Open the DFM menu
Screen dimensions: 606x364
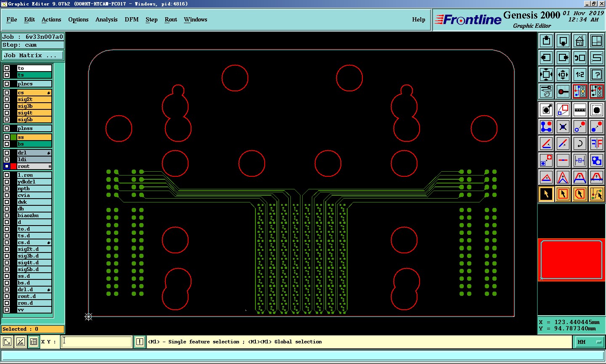tap(132, 19)
